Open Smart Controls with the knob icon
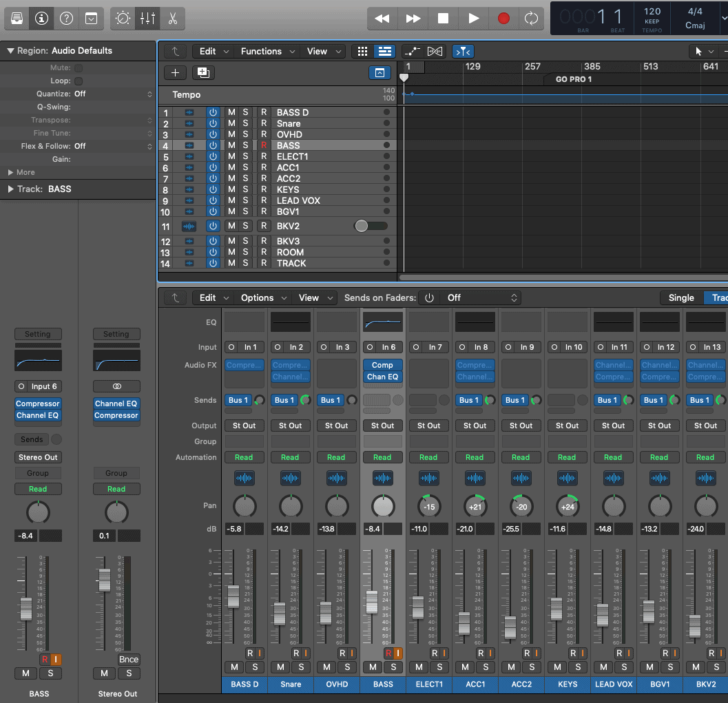Image resolution: width=728 pixels, height=703 pixels. coord(122,19)
